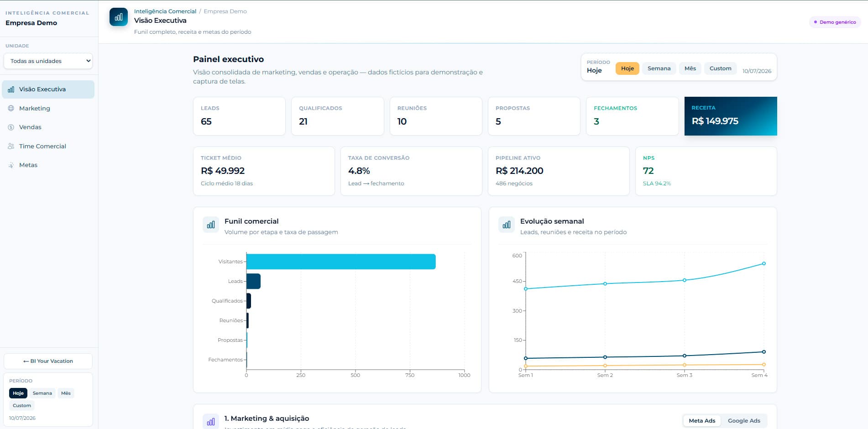Click the Fechamentos card showing 3
868x429 pixels.
click(633, 116)
